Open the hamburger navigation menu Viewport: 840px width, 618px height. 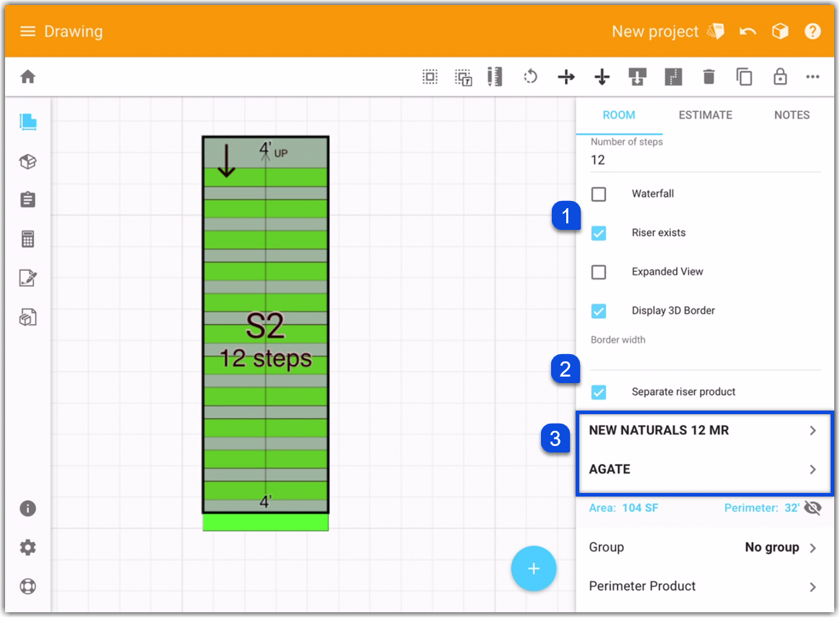click(x=28, y=32)
